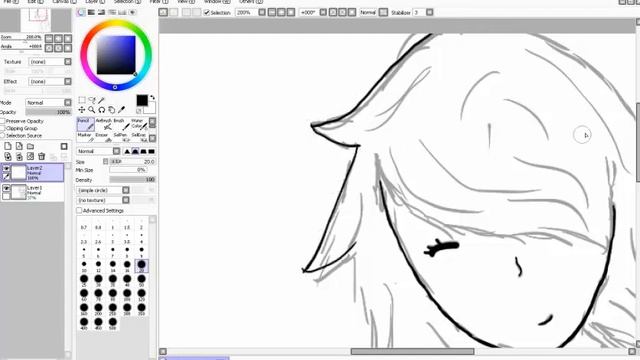Viewport: 640px width, 360px height.
Task: Pick brush size 500 preset
Action: 113,324
